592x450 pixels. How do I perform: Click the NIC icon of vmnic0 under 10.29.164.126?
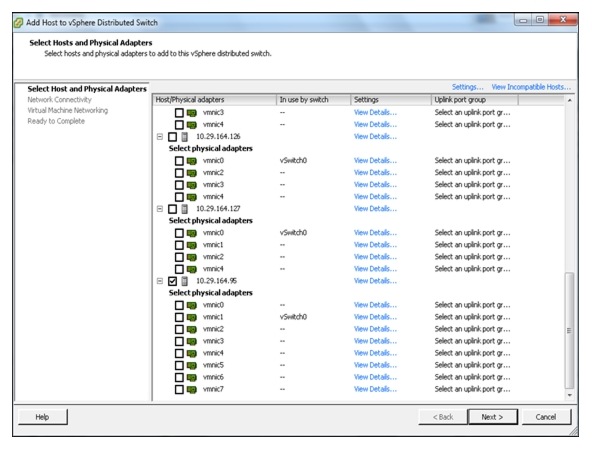click(192, 161)
